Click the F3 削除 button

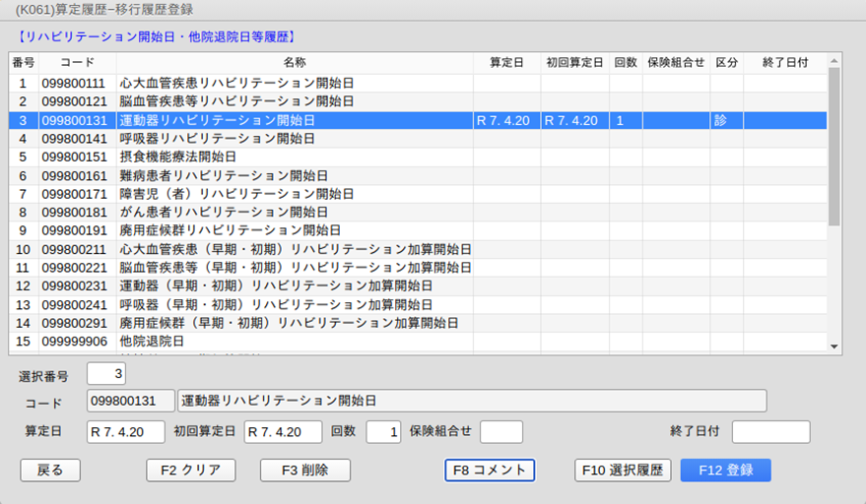[x=305, y=471]
